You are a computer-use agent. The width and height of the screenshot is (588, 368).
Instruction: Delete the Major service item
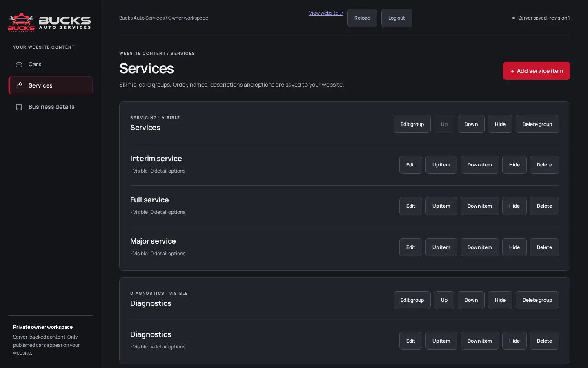point(544,247)
